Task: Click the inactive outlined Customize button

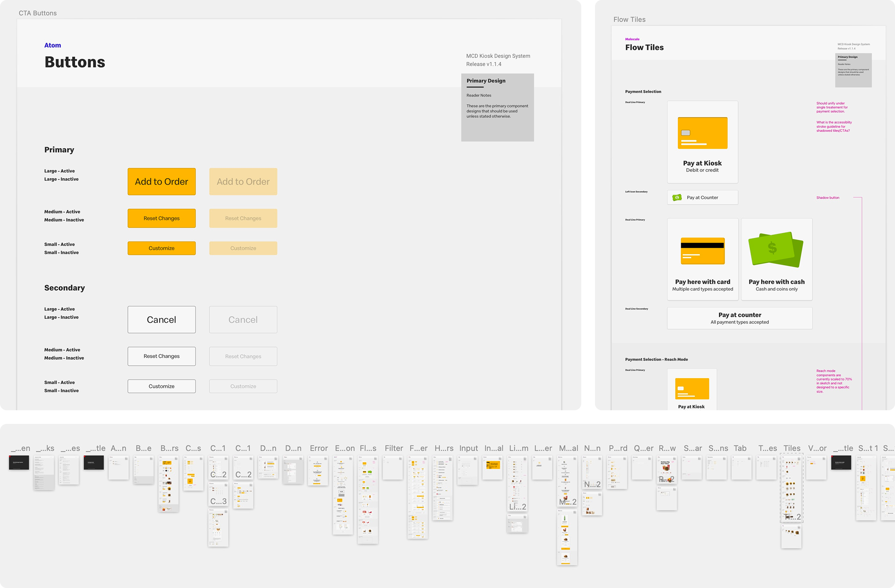Action: (243, 386)
